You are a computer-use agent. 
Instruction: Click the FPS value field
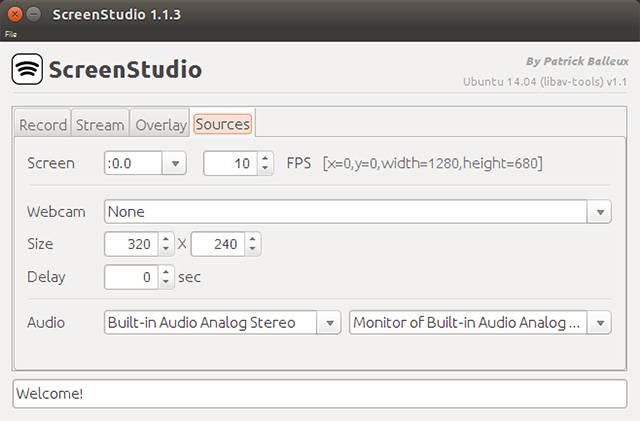coord(230,163)
